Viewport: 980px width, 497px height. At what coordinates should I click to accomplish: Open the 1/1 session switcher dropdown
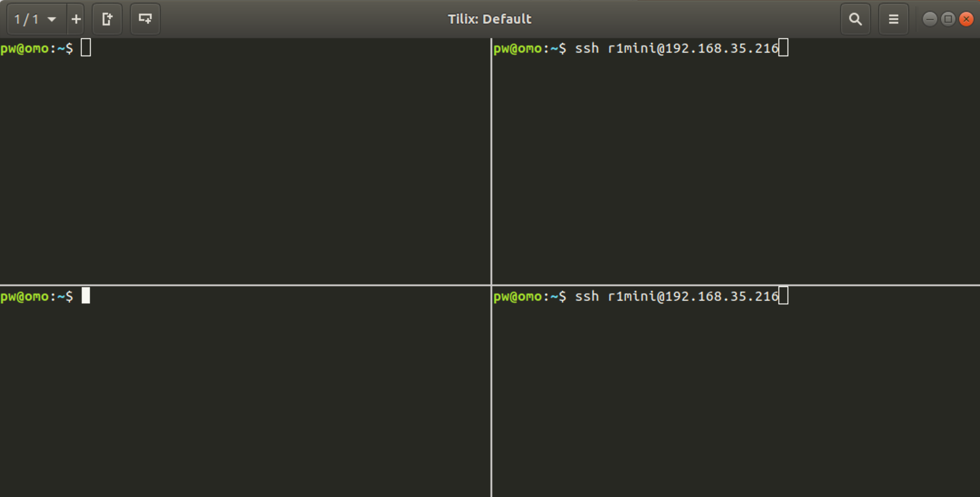pyautogui.click(x=36, y=19)
